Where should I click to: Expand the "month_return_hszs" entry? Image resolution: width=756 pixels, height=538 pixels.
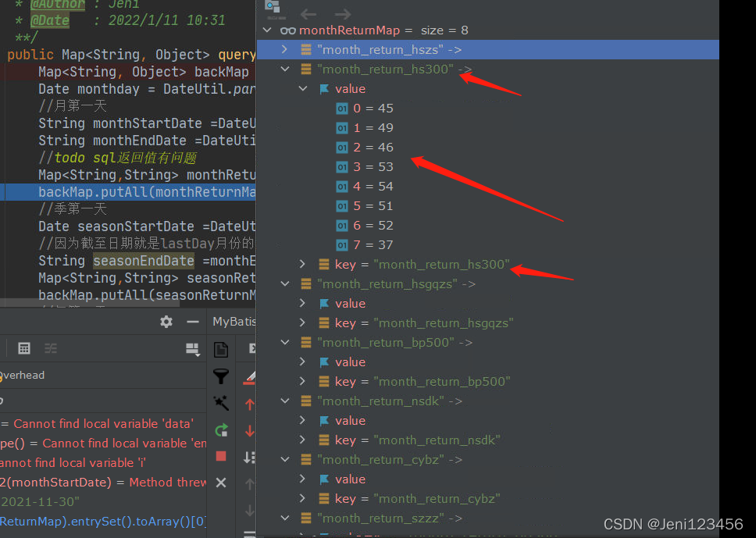coord(284,49)
